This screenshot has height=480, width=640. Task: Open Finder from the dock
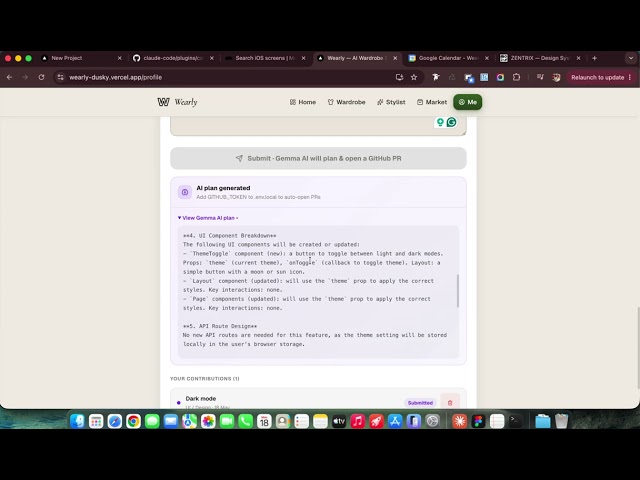77,421
